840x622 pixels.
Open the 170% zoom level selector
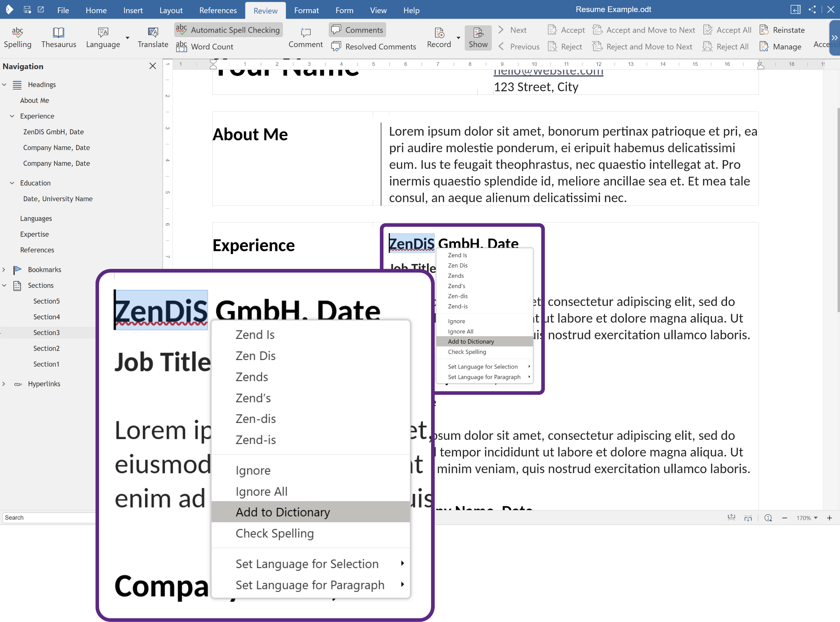point(807,518)
